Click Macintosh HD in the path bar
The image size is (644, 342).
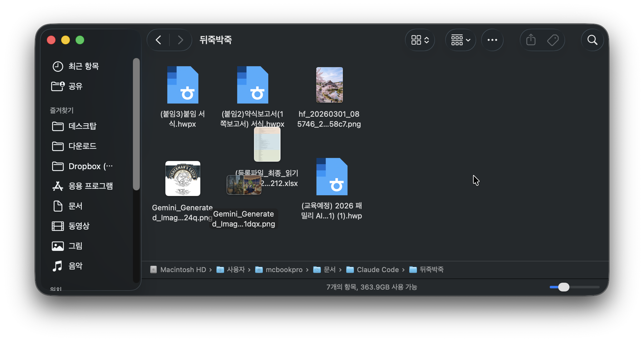tap(183, 270)
